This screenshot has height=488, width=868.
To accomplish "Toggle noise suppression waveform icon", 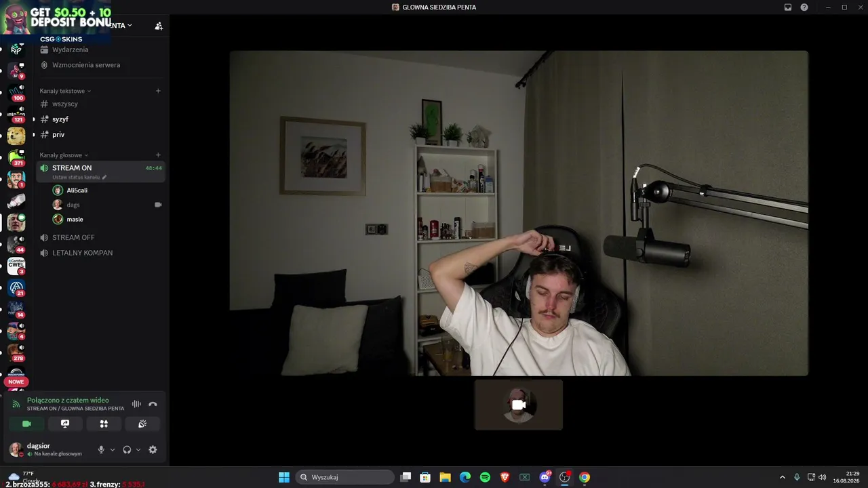I will pyautogui.click(x=136, y=404).
